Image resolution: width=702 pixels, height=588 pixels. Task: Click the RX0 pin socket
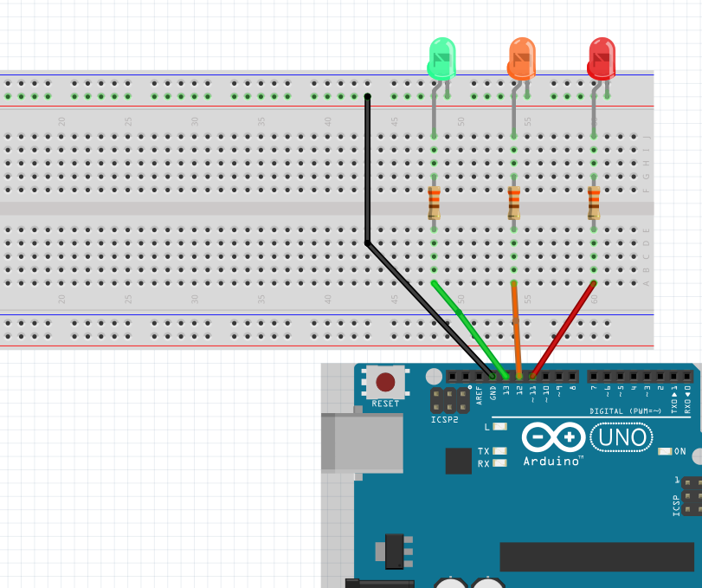687,376
